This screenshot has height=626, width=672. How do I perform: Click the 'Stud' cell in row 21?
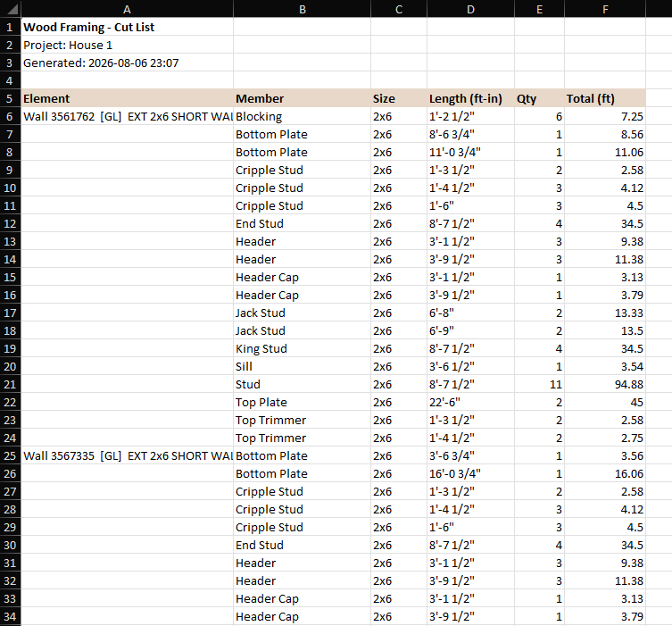tap(303, 385)
